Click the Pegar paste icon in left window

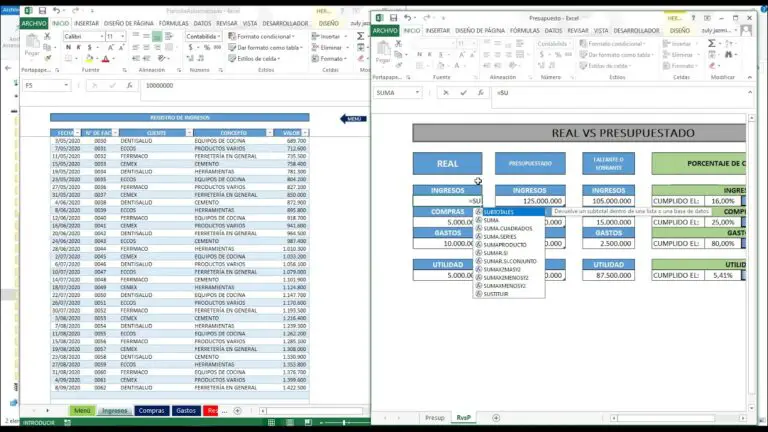(33, 48)
